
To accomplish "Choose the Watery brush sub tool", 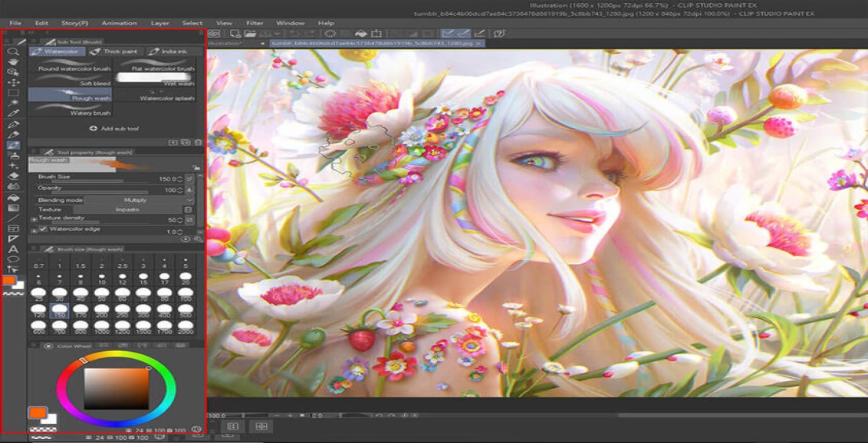I will 70,109.
